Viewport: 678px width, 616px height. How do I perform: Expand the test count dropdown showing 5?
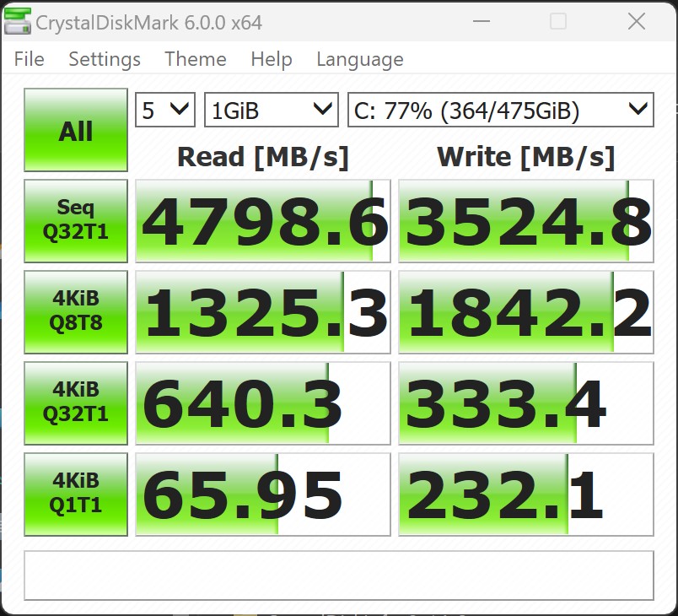(x=165, y=110)
